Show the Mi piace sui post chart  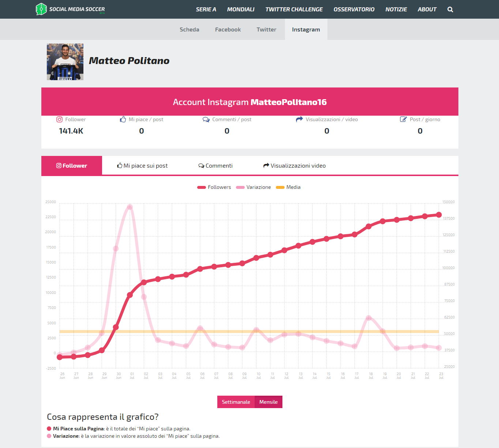click(x=142, y=165)
